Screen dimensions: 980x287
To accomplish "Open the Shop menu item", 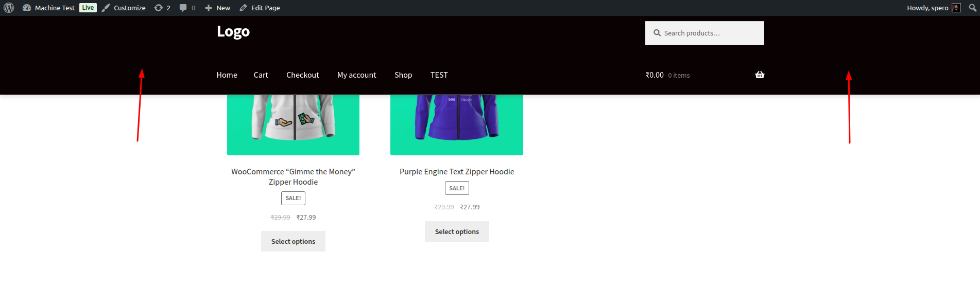I will [x=403, y=75].
